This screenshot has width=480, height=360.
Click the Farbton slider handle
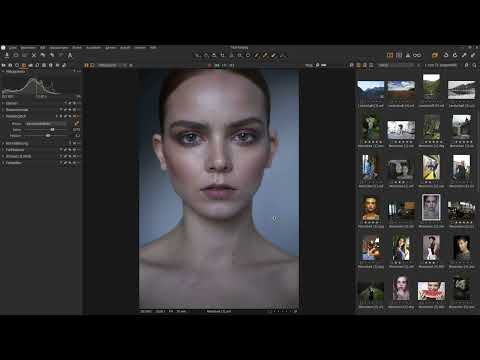click(48, 136)
